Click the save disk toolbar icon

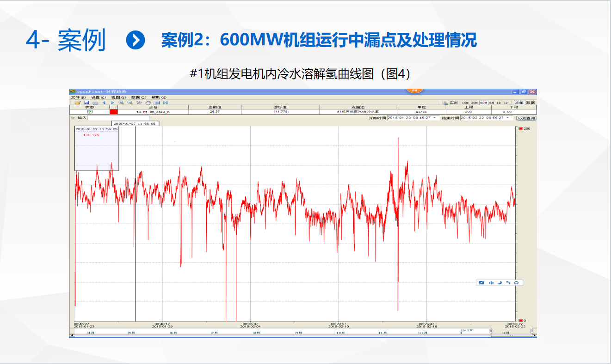86,103
